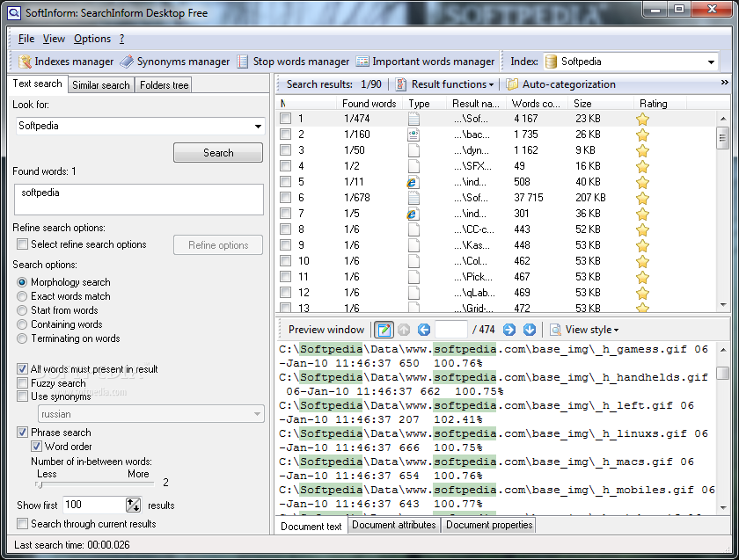Check the box for result row 4

point(285,166)
